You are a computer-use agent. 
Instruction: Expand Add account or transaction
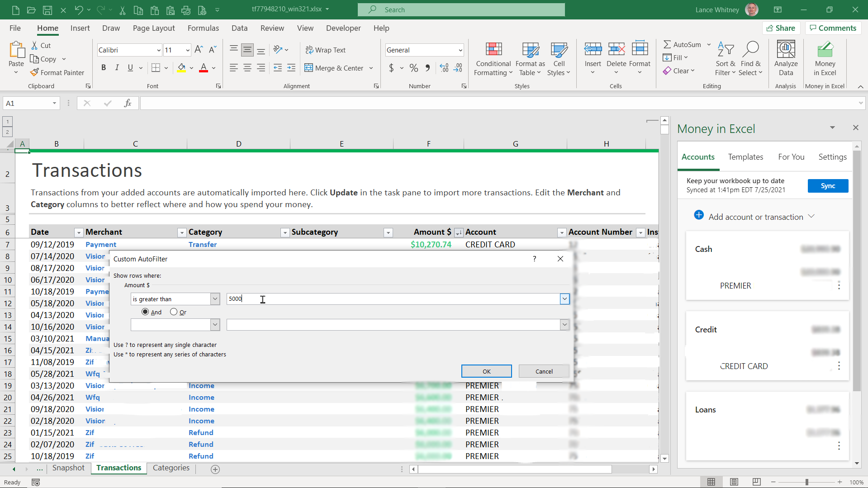point(811,216)
